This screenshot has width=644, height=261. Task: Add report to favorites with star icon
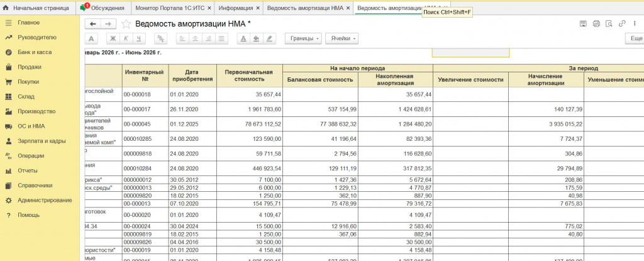(x=126, y=25)
